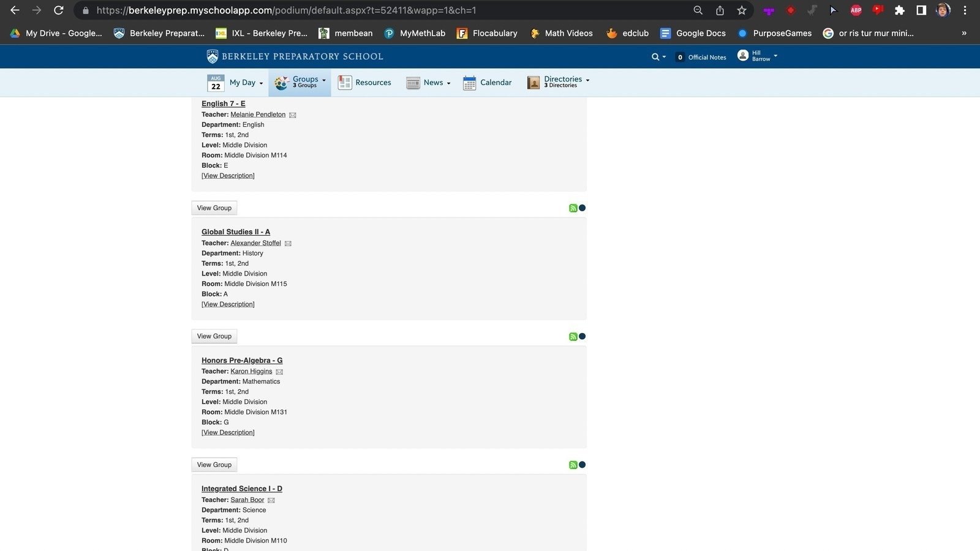Go to the Calendar page
This screenshot has width=980, height=551.
click(x=488, y=83)
